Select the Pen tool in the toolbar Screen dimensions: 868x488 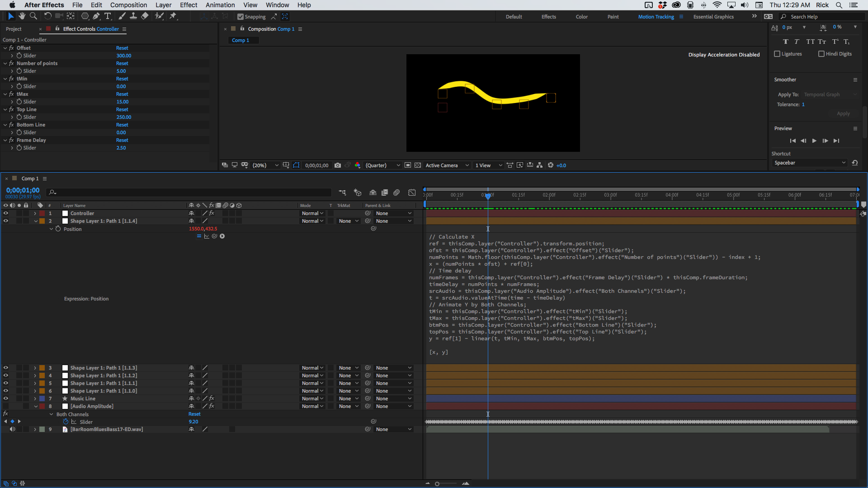(96, 17)
